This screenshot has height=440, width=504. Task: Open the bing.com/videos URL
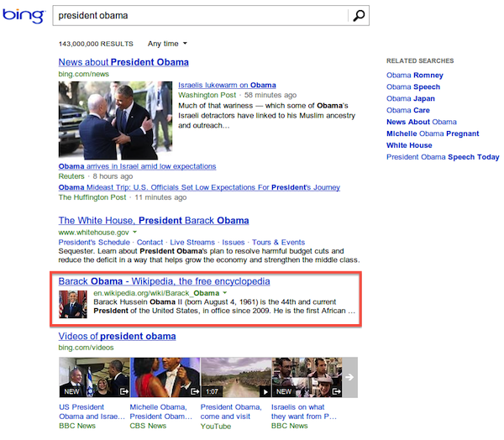pos(87,348)
